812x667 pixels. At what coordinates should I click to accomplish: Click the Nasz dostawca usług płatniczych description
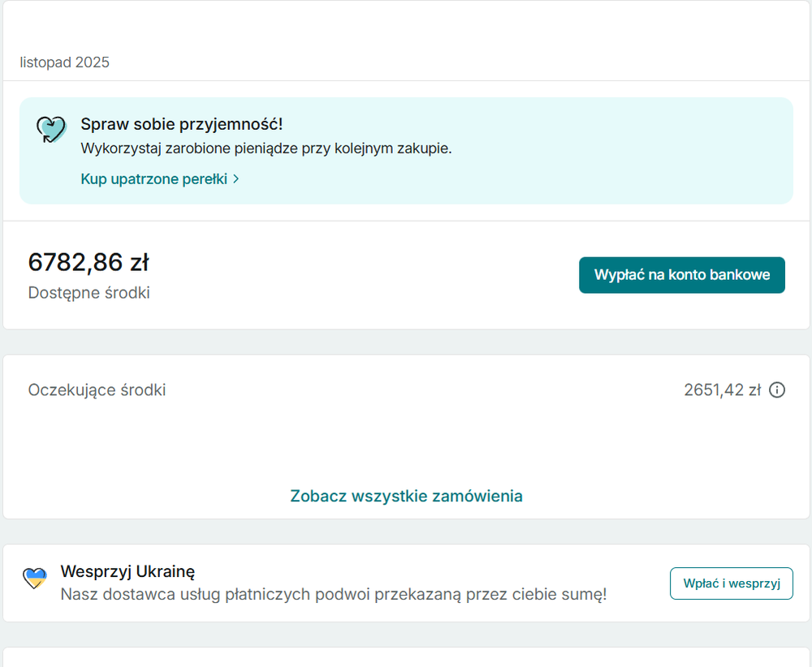pos(333,595)
